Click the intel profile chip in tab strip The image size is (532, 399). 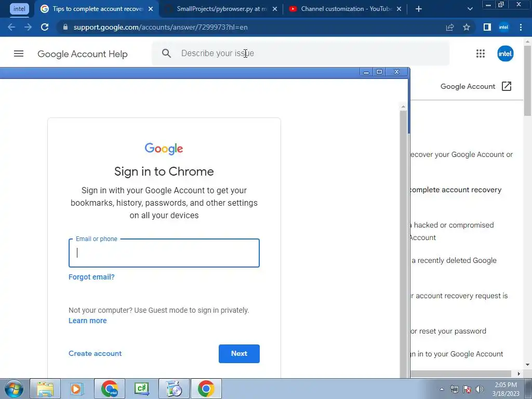point(19,9)
